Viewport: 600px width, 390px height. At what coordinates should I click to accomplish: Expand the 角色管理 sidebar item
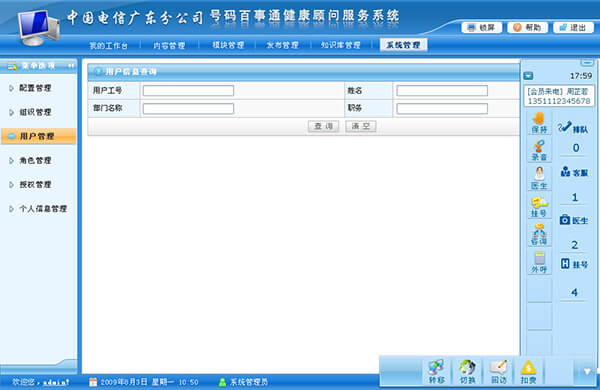point(35,160)
